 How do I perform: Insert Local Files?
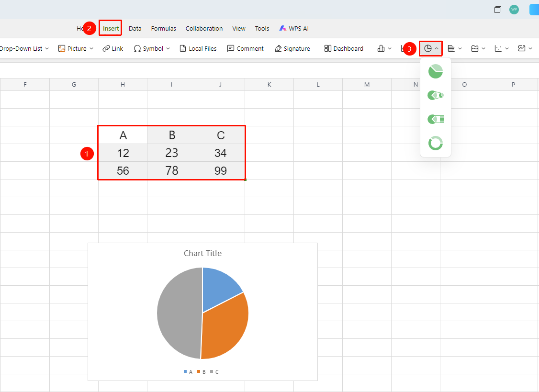pos(198,48)
